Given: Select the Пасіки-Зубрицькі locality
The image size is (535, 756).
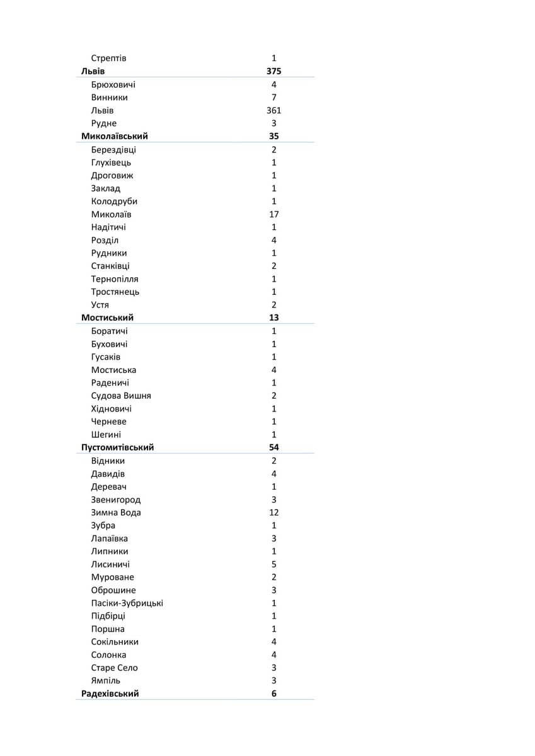Looking at the screenshot, I should [x=127, y=603].
